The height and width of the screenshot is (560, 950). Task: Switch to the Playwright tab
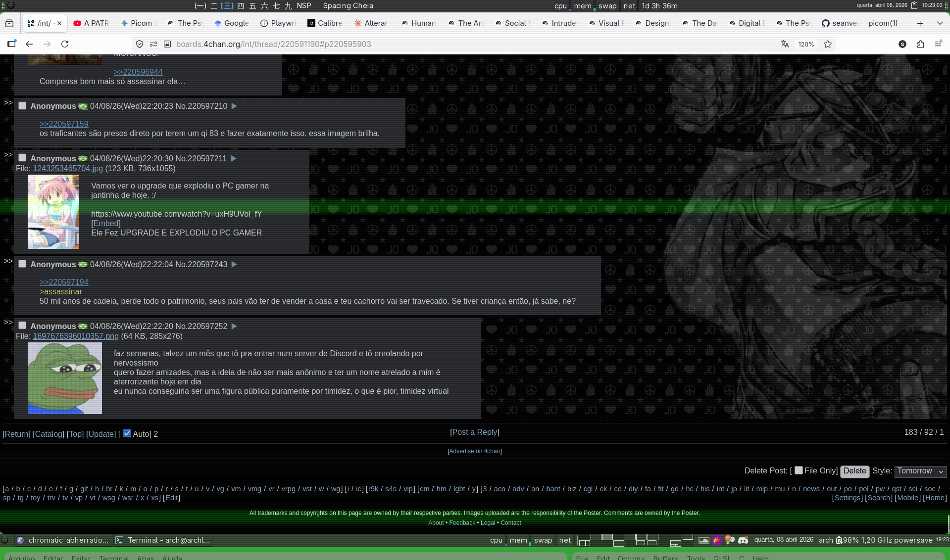coord(278,23)
